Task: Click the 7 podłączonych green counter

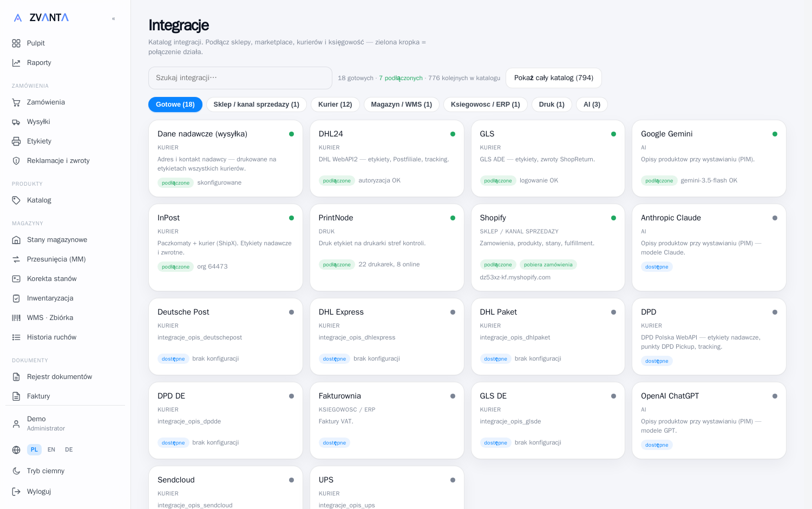Action: [401, 78]
